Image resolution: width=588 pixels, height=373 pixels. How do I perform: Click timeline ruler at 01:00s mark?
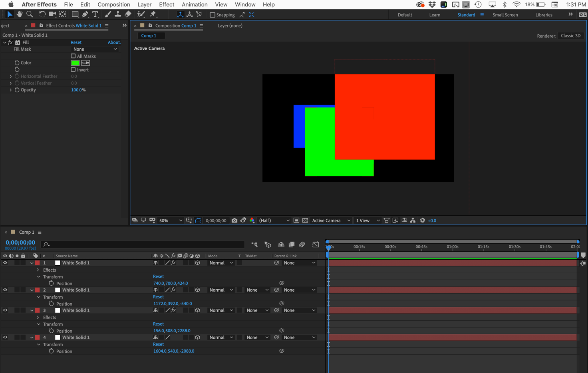point(453,247)
